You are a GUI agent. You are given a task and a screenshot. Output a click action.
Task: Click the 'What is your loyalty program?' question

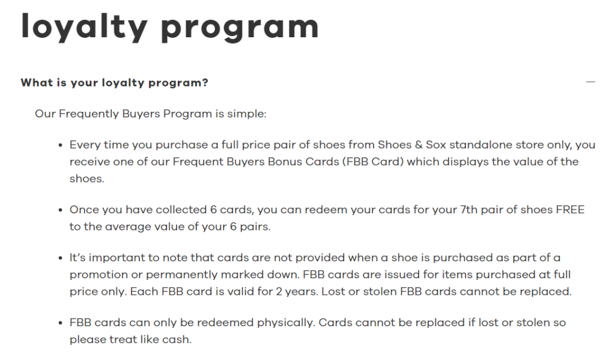pos(114,83)
